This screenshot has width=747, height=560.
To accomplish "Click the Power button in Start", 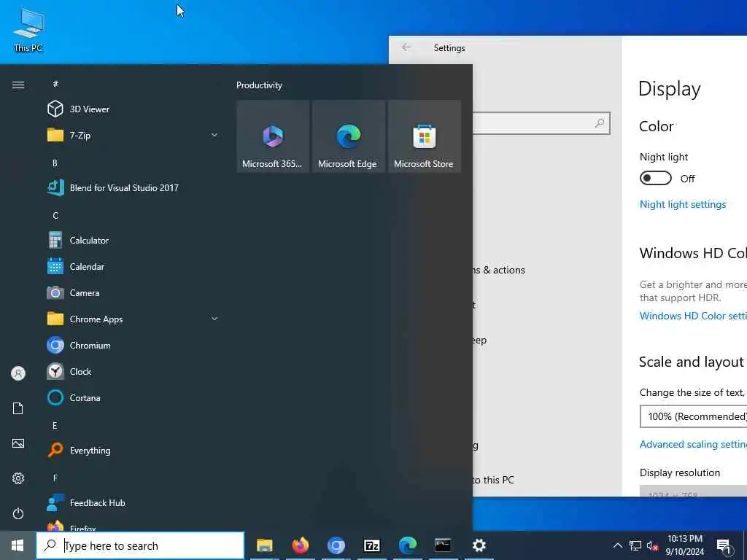I will (x=18, y=513).
